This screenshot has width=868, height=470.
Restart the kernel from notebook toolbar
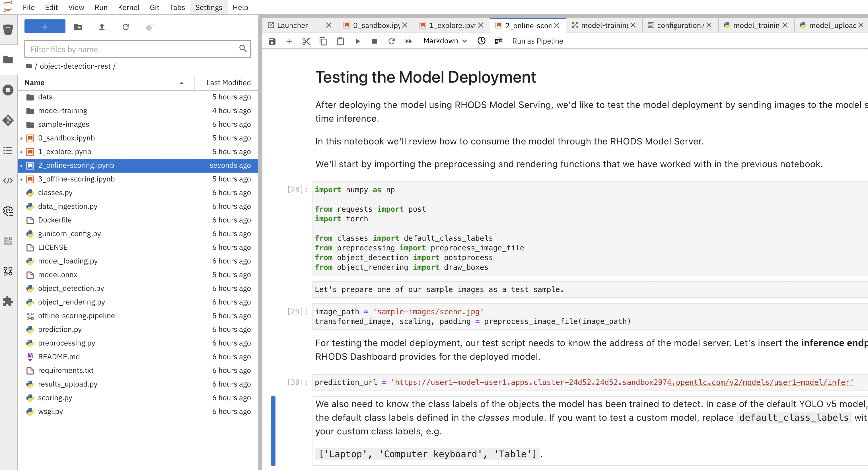(x=392, y=41)
